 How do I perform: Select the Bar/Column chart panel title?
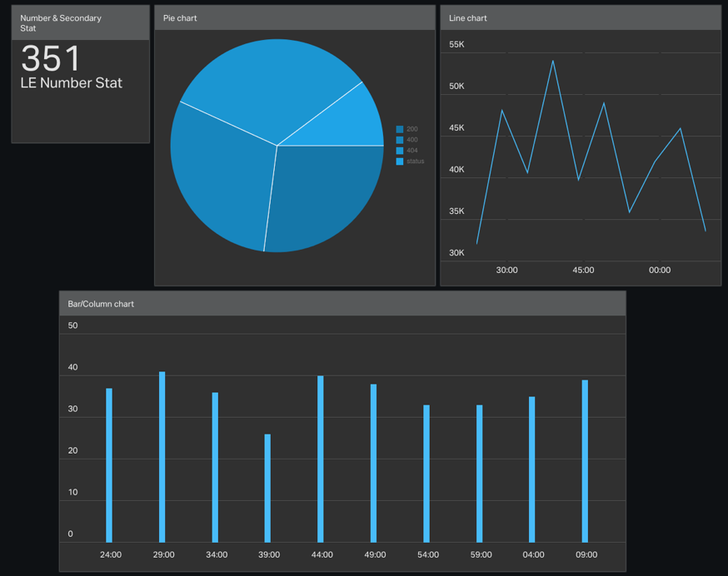coord(101,304)
